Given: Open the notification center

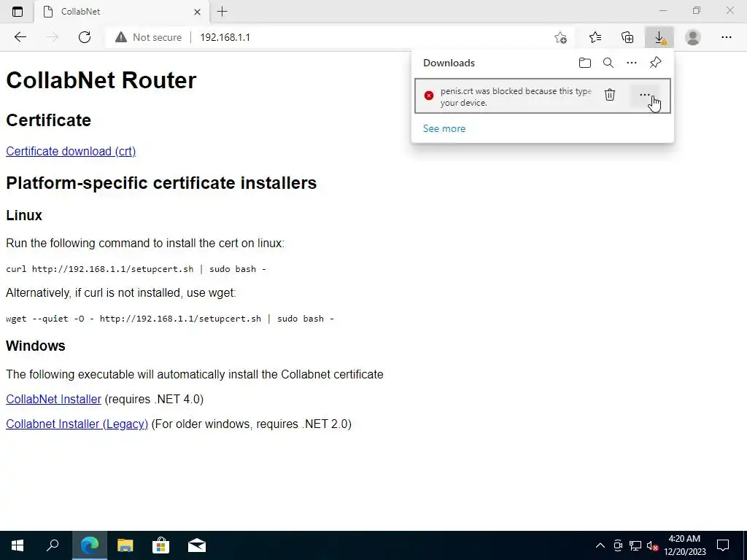Looking at the screenshot, I should click(723, 545).
